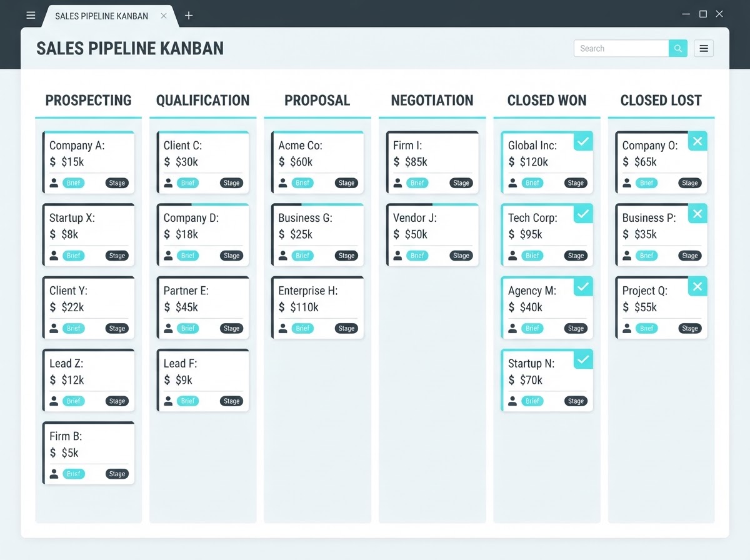Click the person icon on Firm I card

pyautogui.click(x=397, y=183)
